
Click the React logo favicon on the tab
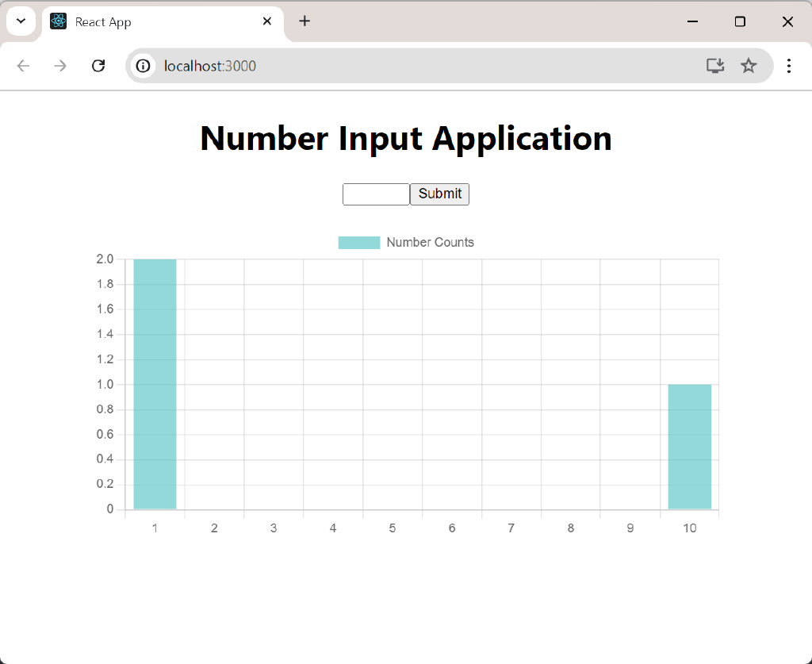(58, 21)
